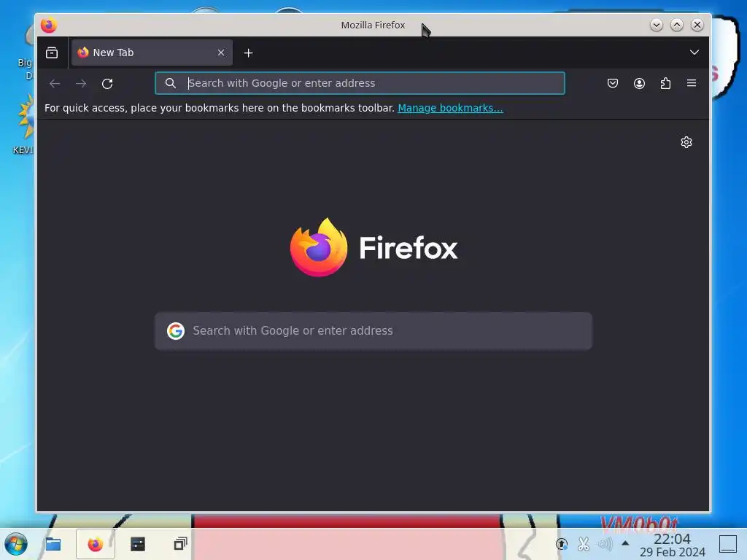Screen dimensions: 747x560
Task: Open the terminal from the taskbar
Action: click(138, 543)
